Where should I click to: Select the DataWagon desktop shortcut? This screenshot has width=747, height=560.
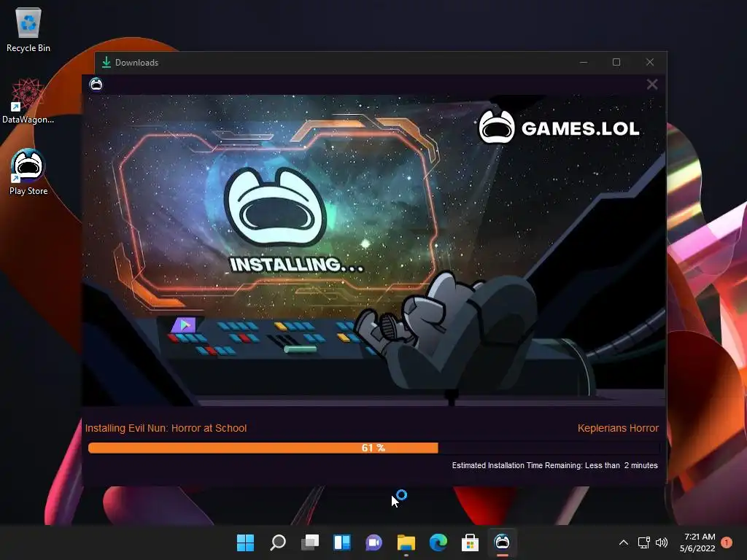point(28,101)
